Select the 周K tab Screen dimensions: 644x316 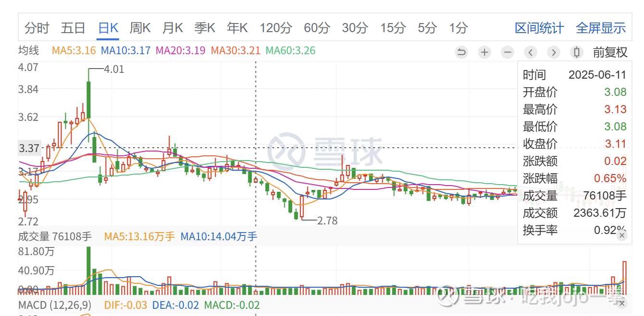(140, 28)
